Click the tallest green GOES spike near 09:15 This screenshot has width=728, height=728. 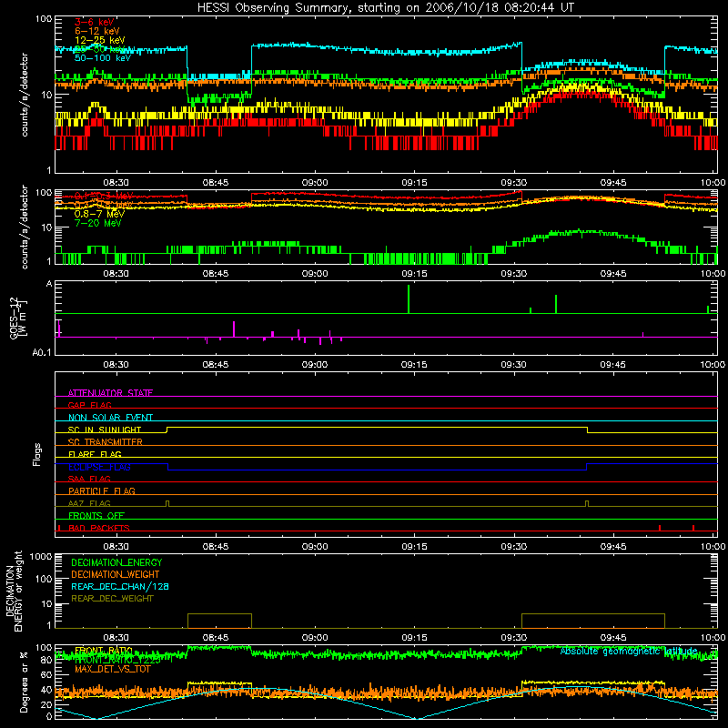point(409,299)
